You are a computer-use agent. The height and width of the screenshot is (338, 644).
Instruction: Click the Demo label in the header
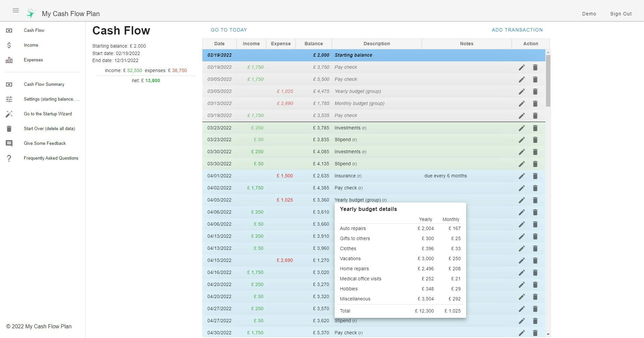(x=589, y=14)
